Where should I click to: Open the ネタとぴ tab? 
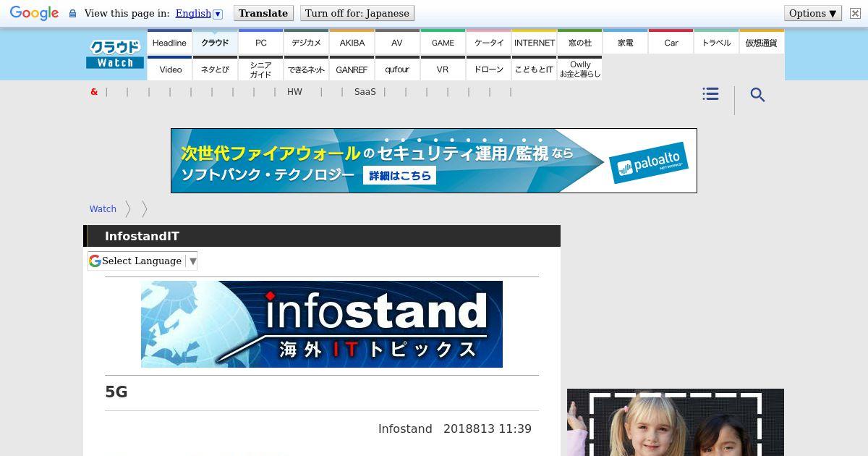click(215, 69)
